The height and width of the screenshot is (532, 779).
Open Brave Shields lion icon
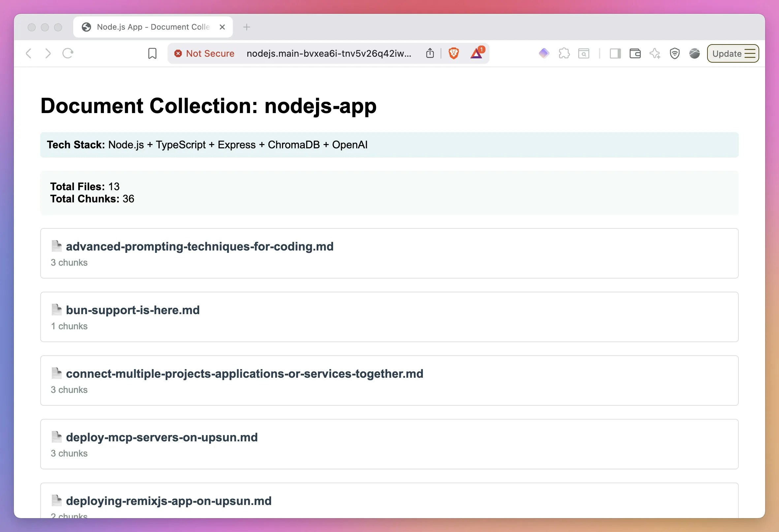[x=453, y=53]
